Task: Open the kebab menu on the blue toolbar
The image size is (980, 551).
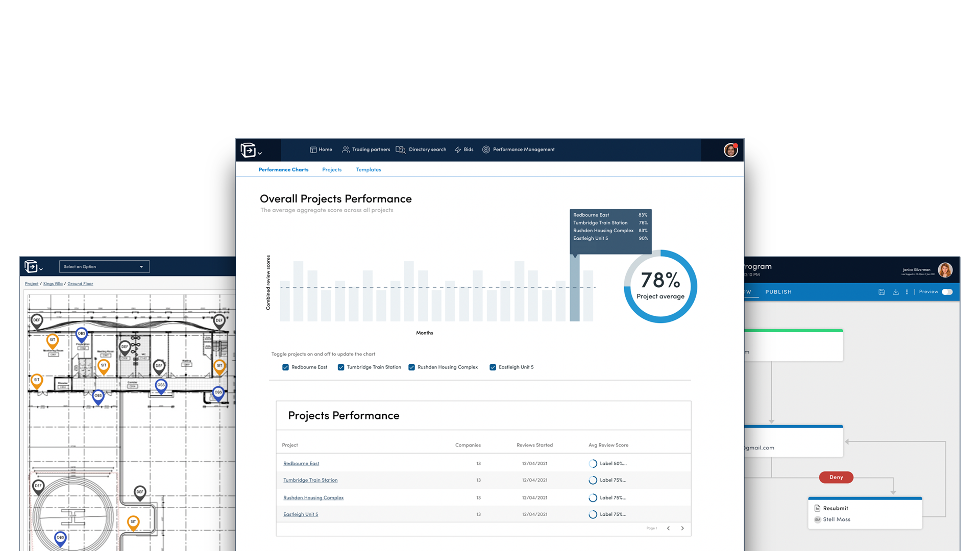Action: click(907, 292)
